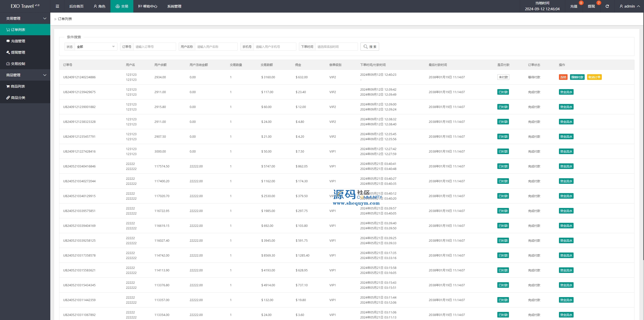Click 资金流水 for order UB2405210340416846

(x=566, y=166)
